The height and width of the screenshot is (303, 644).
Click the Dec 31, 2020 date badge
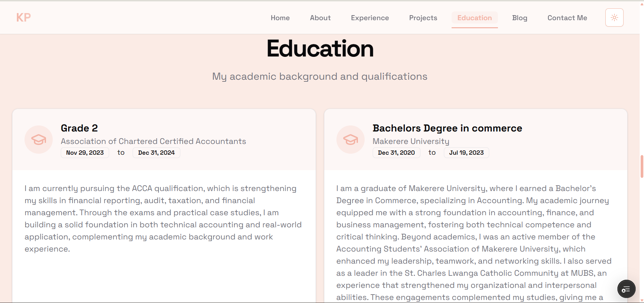click(396, 153)
